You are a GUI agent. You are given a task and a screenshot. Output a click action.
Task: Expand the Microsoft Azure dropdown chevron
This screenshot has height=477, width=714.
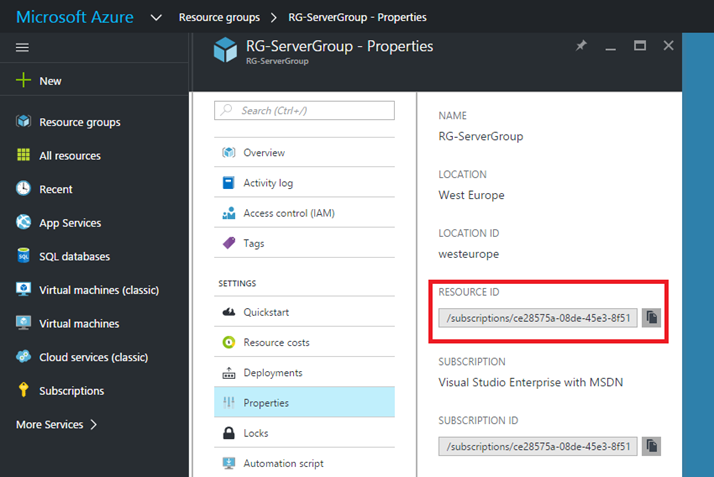[x=156, y=18]
